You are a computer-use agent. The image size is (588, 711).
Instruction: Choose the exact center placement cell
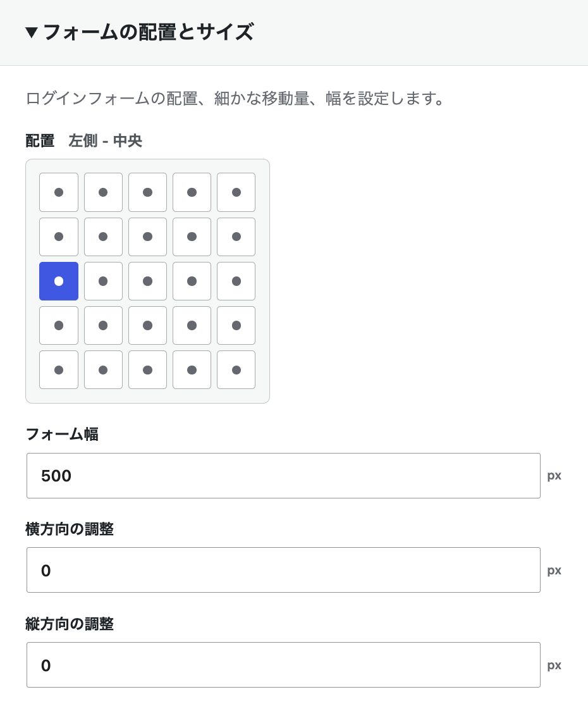tap(147, 281)
